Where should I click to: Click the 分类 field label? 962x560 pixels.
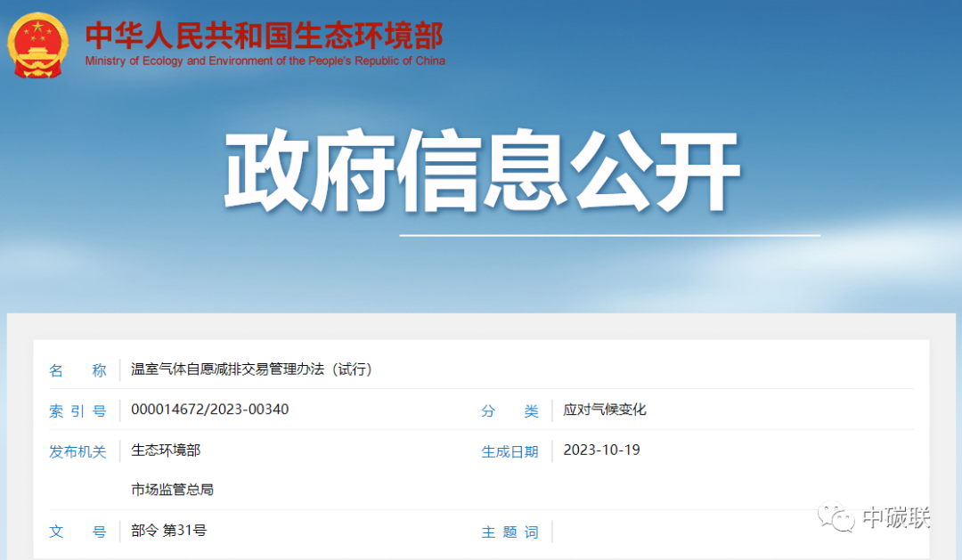point(510,411)
